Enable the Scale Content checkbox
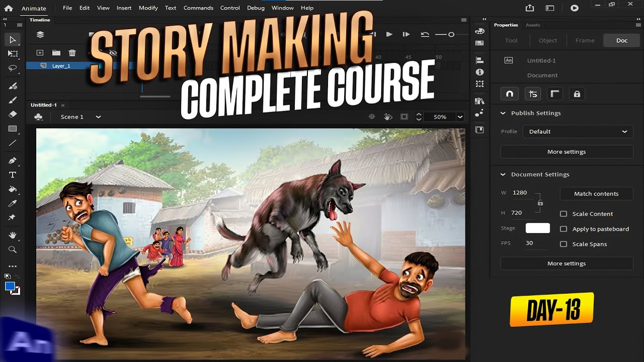The image size is (644, 362). click(563, 214)
